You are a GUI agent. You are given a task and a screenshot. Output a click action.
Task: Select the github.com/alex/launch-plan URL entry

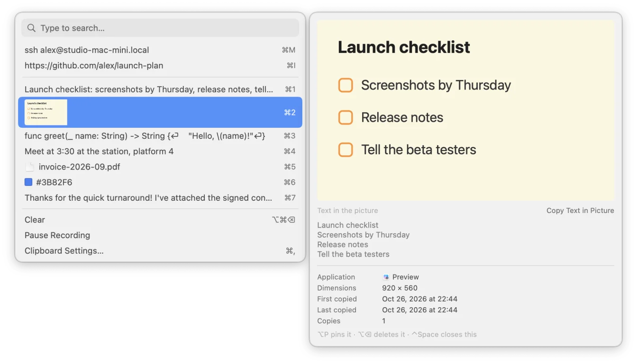coord(160,65)
